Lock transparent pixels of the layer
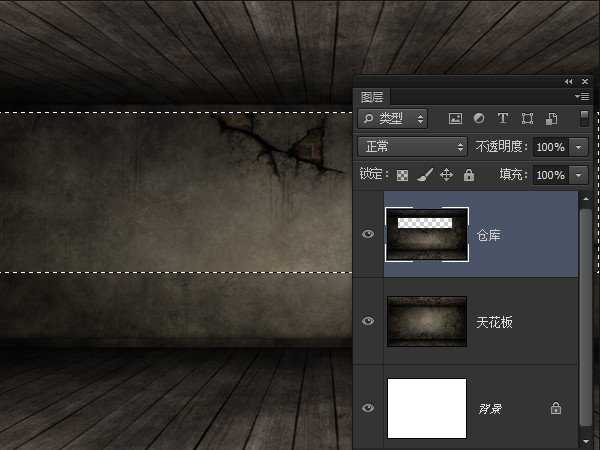 (x=403, y=175)
